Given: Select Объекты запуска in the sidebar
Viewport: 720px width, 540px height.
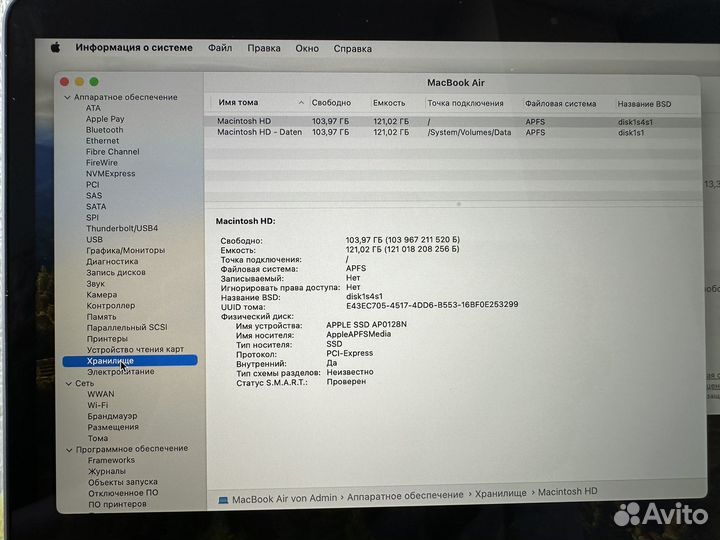Looking at the screenshot, I should pyautogui.click(x=123, y=482).
